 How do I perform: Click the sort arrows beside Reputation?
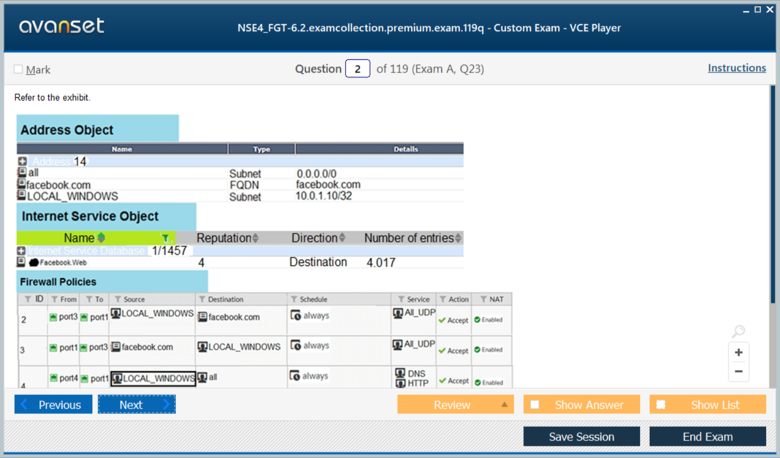click(255, 238)
